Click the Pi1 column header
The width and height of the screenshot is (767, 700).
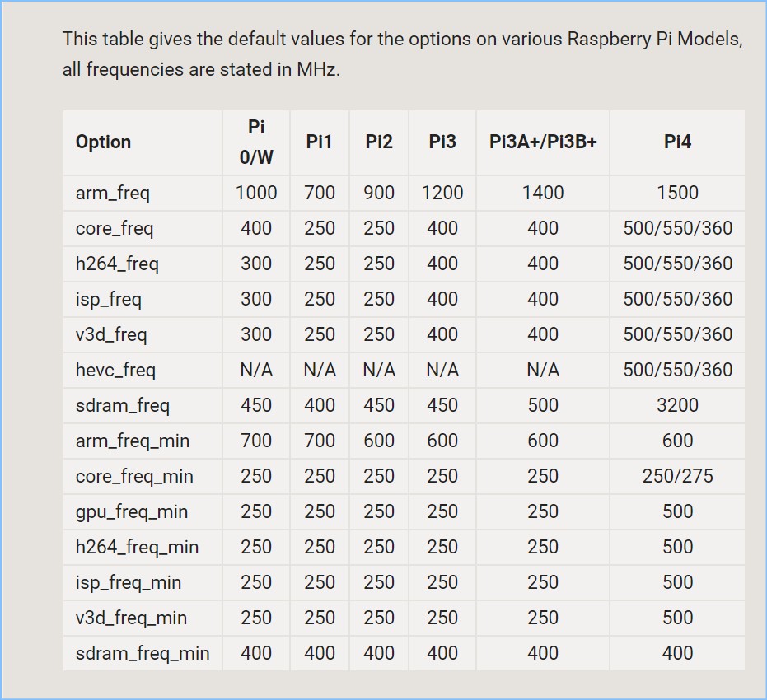pyautogui.click(x=319, y=142)
